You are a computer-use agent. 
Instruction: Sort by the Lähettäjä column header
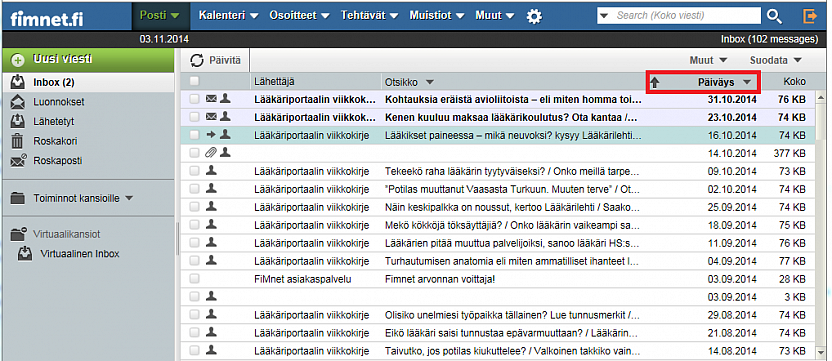274,82
